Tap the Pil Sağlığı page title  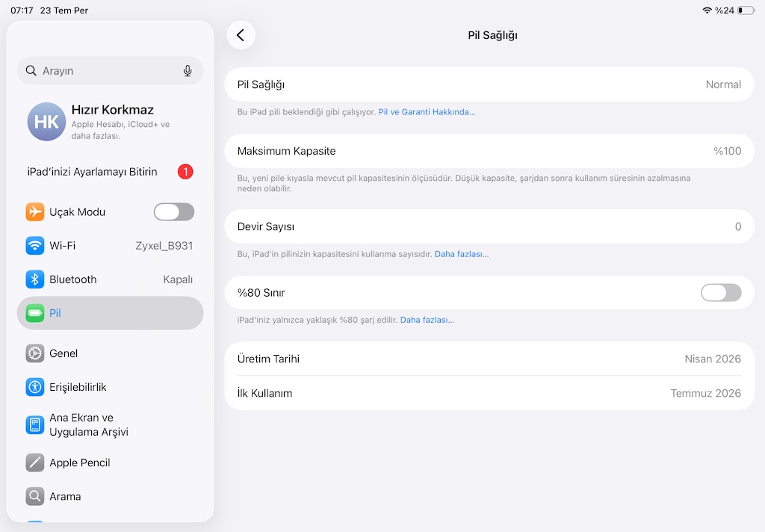pyautogui.click(x=492, y=35)
